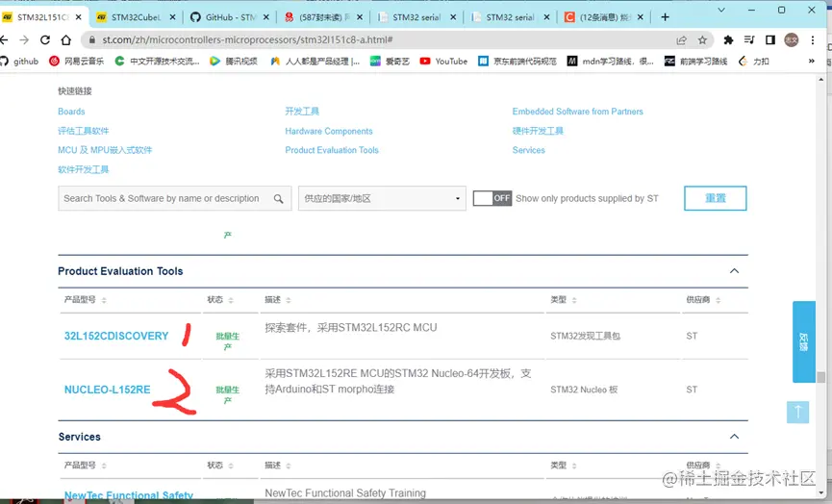Open the 力扣 bookmark
The height and width of the screenshot is (504, 832).
point(753,62)
